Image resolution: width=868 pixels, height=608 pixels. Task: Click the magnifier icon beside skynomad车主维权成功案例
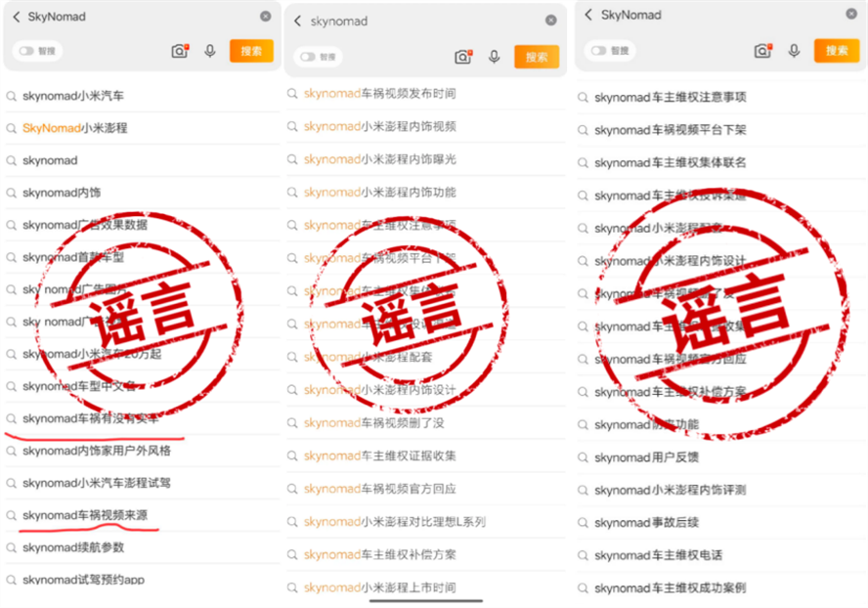(583, 588)
